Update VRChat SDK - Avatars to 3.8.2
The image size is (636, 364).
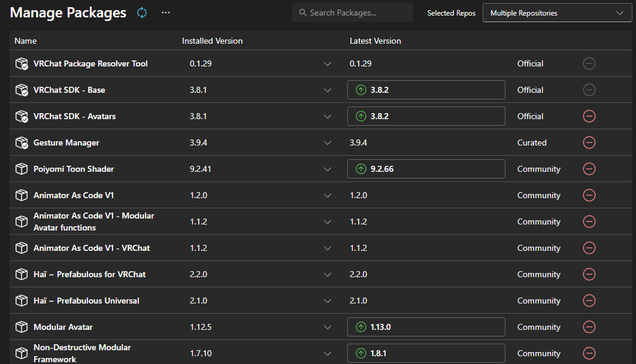tap(426, 116)
